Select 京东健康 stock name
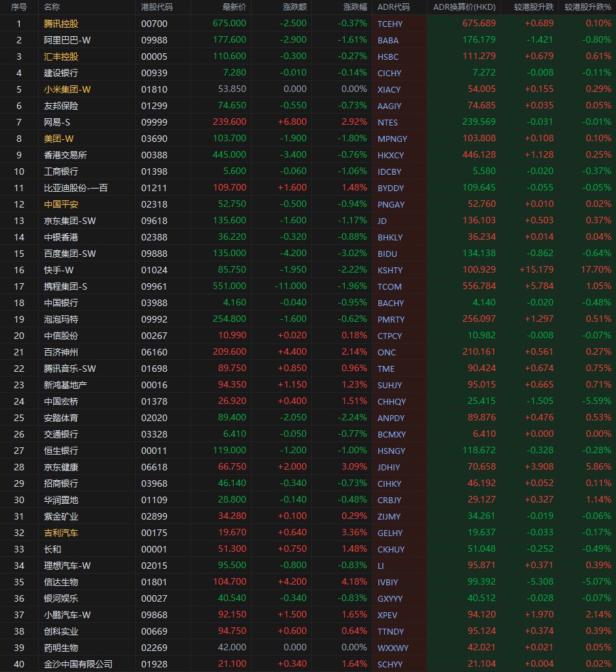 point(61,468)
